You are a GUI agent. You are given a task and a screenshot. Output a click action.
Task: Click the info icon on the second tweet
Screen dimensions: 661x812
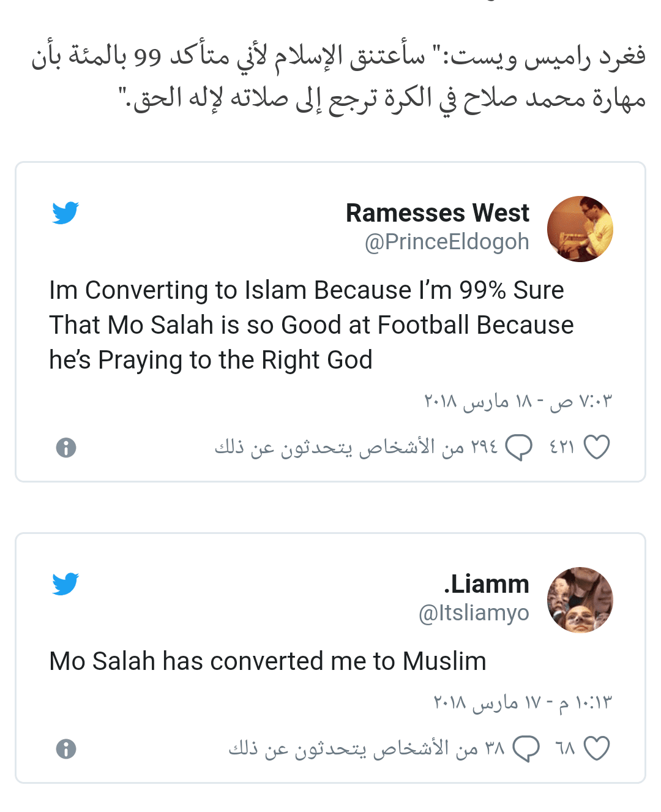click(65, 748)
